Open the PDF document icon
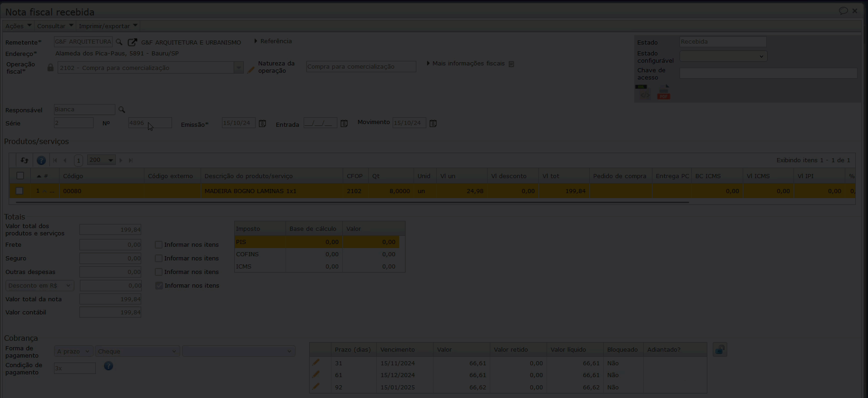 point(664,92)
